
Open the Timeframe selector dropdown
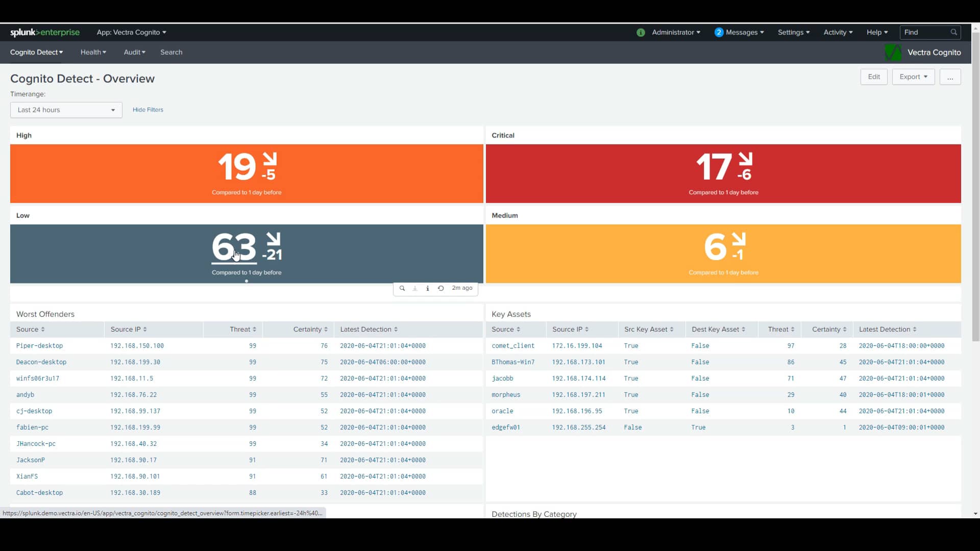(x=66, y=109)
